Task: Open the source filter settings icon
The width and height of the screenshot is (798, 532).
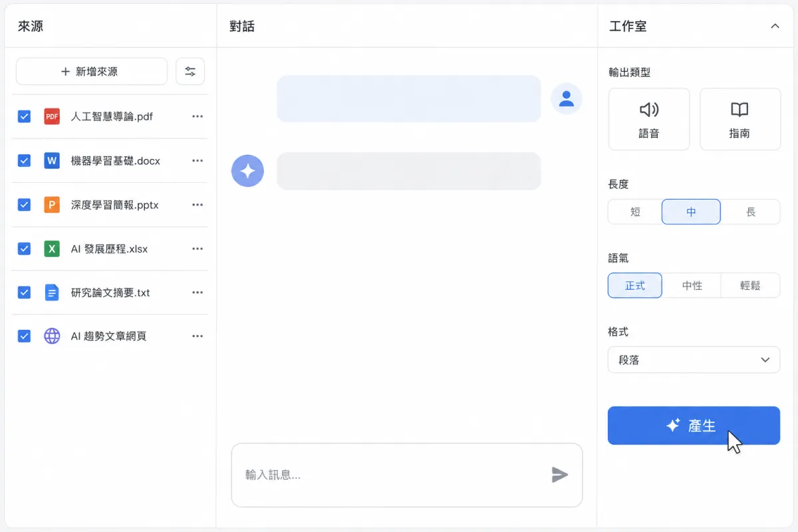Action: point(190,71)
